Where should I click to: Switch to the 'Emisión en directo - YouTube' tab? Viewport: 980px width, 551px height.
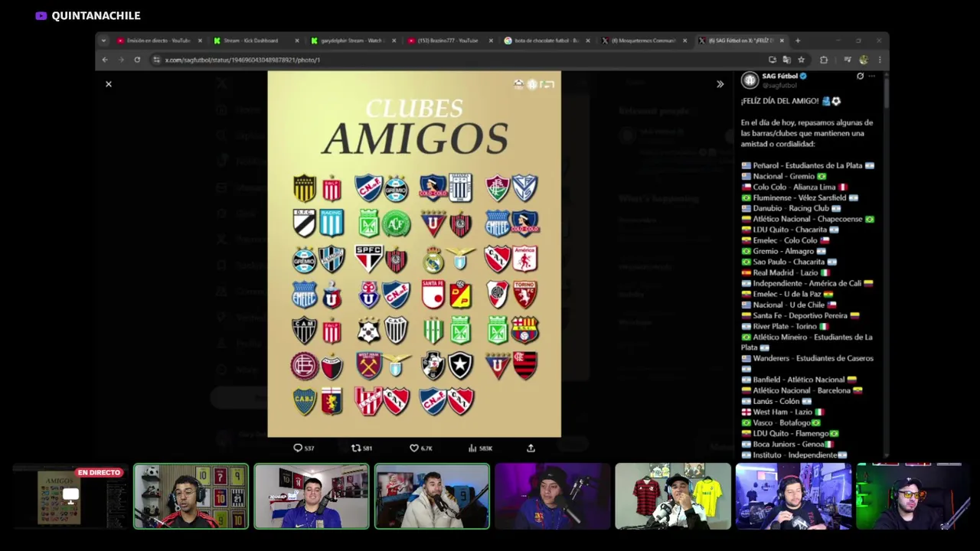click(158, 41)
